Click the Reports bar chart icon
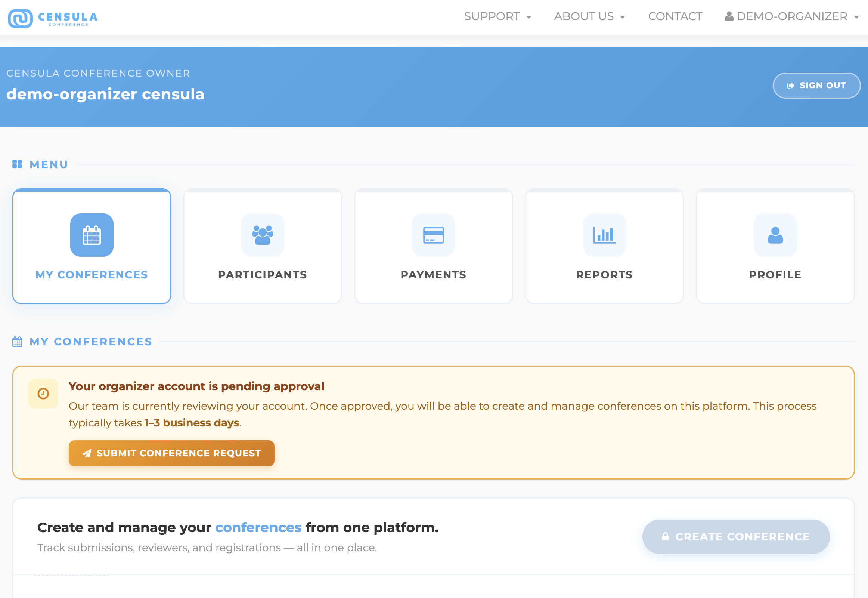Viewport: 868px width, 598px height. 604,235
